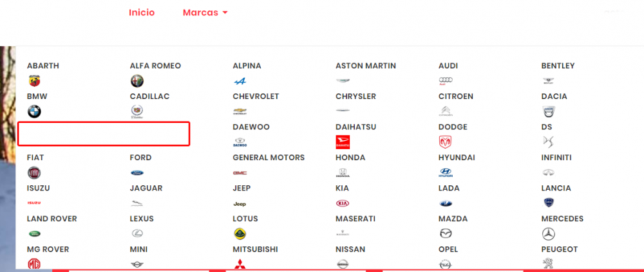Screen dimensions: 644x272
Task: Open the ABARTH brand link
Action: tap(43, 66)
